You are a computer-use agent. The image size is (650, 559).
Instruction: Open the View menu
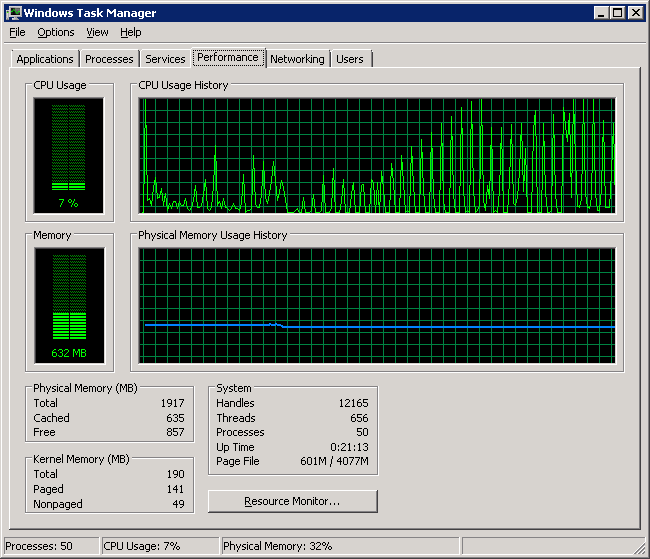click(97, 32)
